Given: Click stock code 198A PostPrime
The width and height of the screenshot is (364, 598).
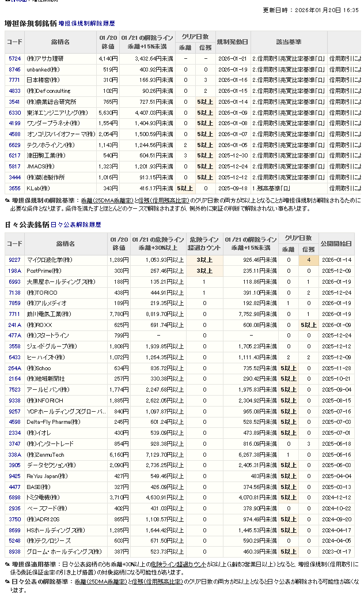Looking at the screenshot, I should [14, 270].
